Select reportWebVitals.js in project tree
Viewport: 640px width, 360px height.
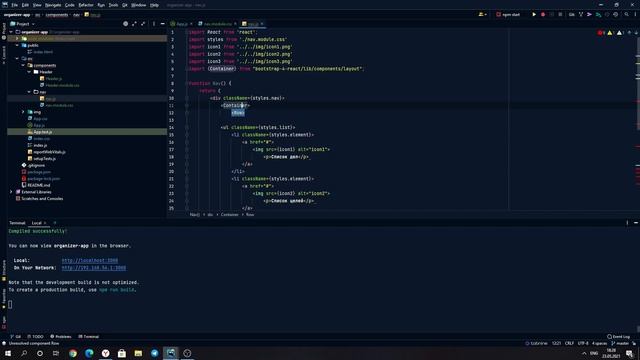pyautogui.click(x=49, y=152)
